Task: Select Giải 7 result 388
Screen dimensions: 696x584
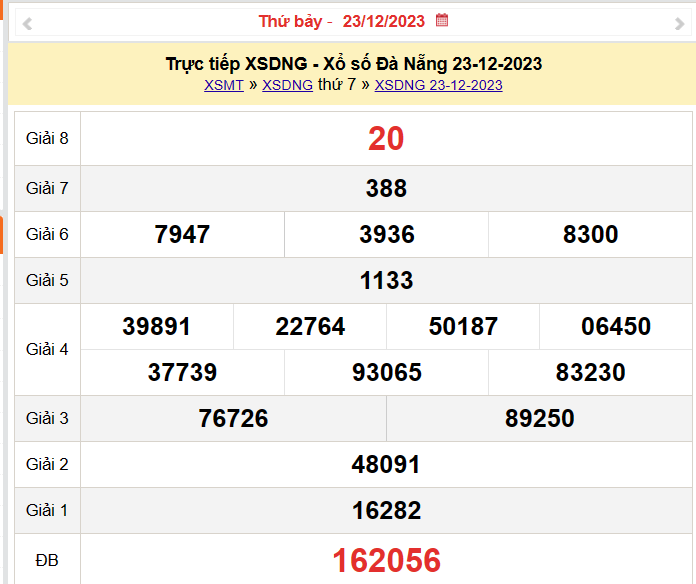Action: click(386, 188)
